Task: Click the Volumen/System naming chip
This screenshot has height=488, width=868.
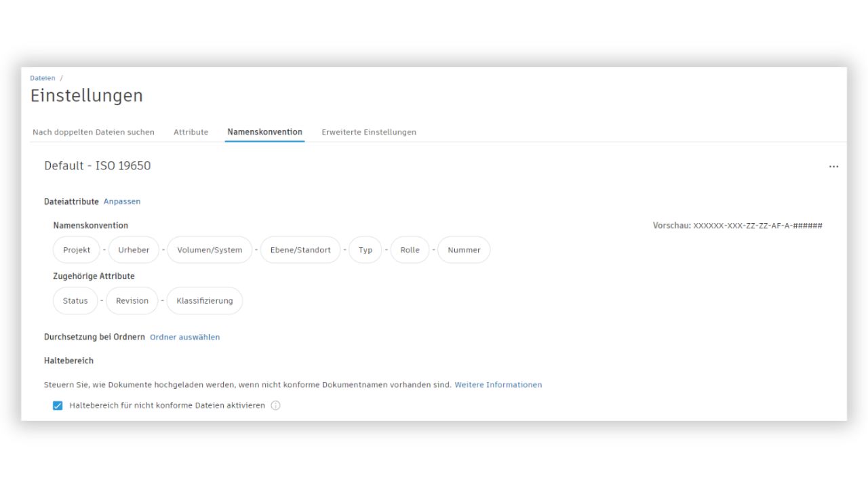Action: [x=210, y=250]
